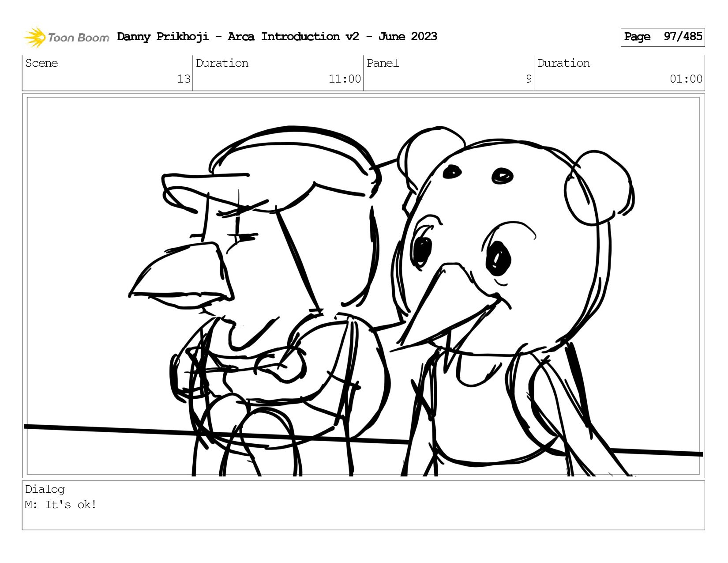This screenshot has width=728, height=563.
Task: Click the panel duration value '01:00'
Action: coord(686,79)
